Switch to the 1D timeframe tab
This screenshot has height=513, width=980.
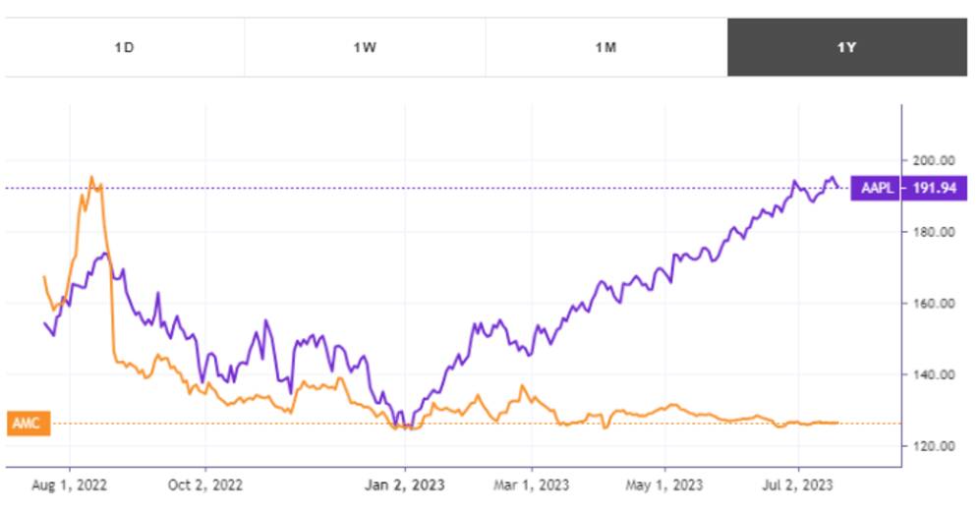(x=125, y=47)
